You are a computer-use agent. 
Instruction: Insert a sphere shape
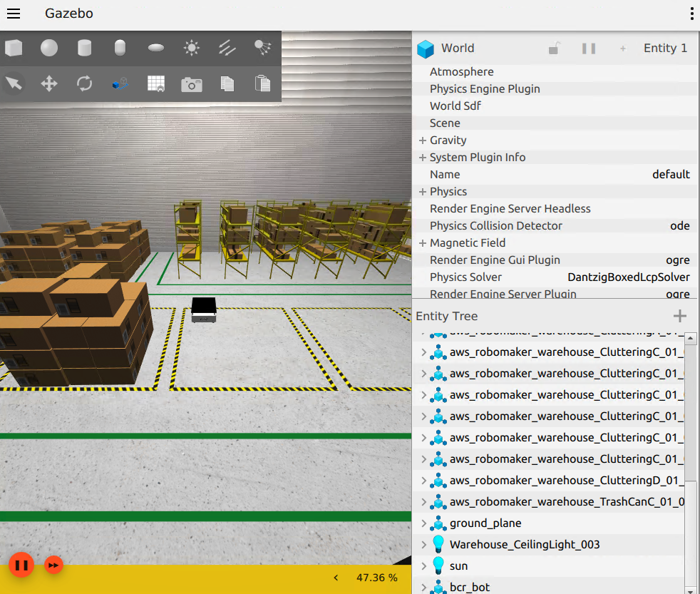pyautogui.click(x=49, y=48)
